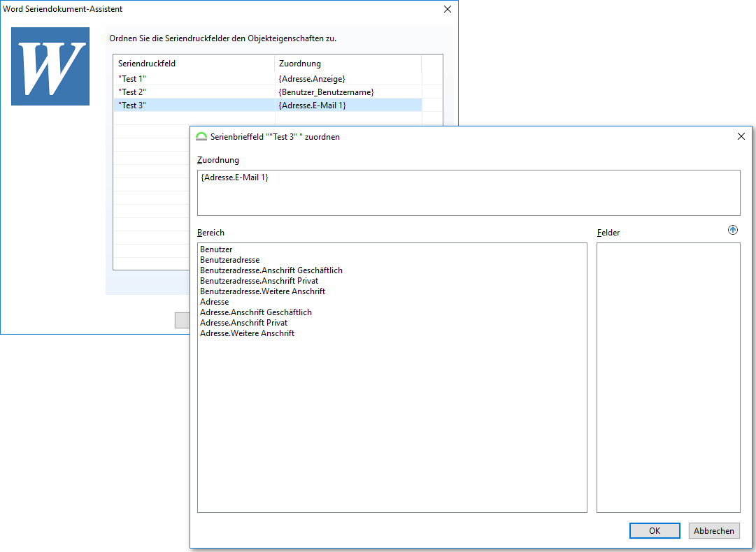Click the green icon in the Serienbrieffeld title bar

(201, 137)
